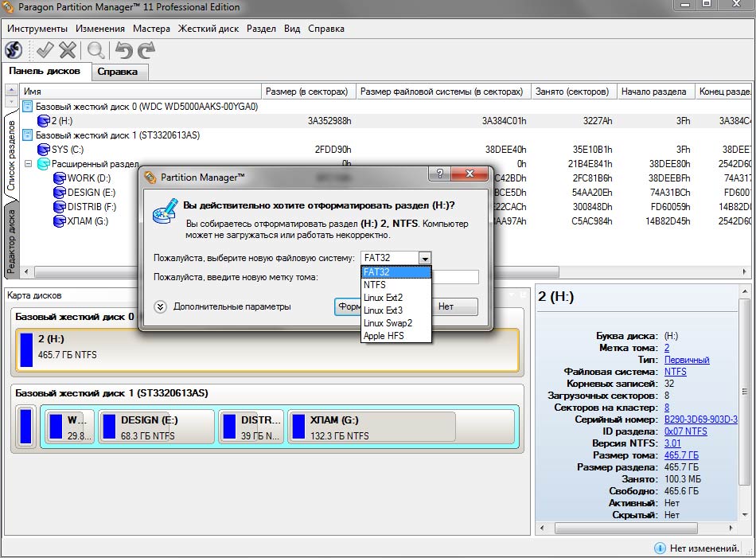Click the SYS (C:) partition icon
This screenshot has width=756, height=558.
point(44,150)
